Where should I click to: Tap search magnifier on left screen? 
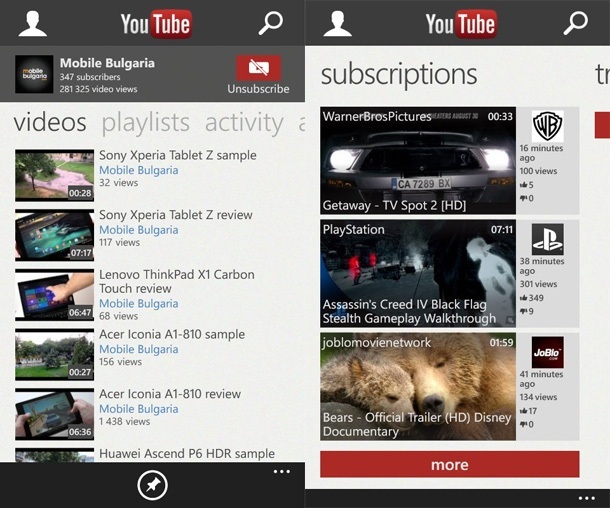pyautogui.click(x=271, y=23)
